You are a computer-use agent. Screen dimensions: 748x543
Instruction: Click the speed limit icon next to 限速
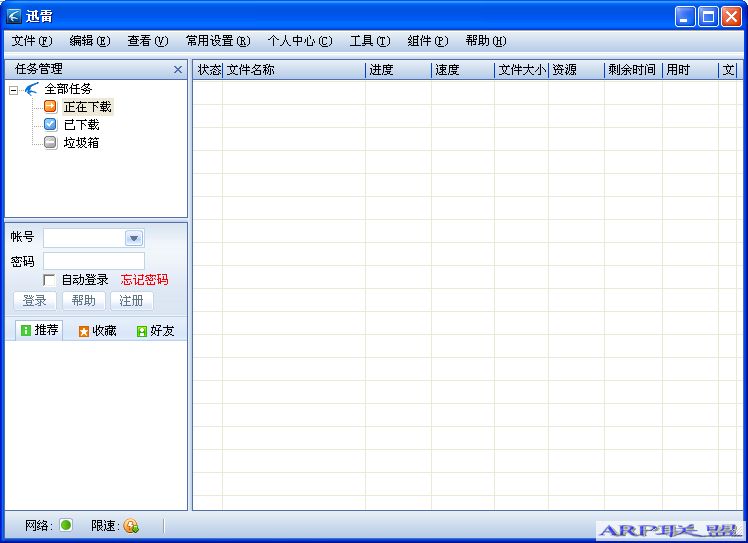pos(131,525)
